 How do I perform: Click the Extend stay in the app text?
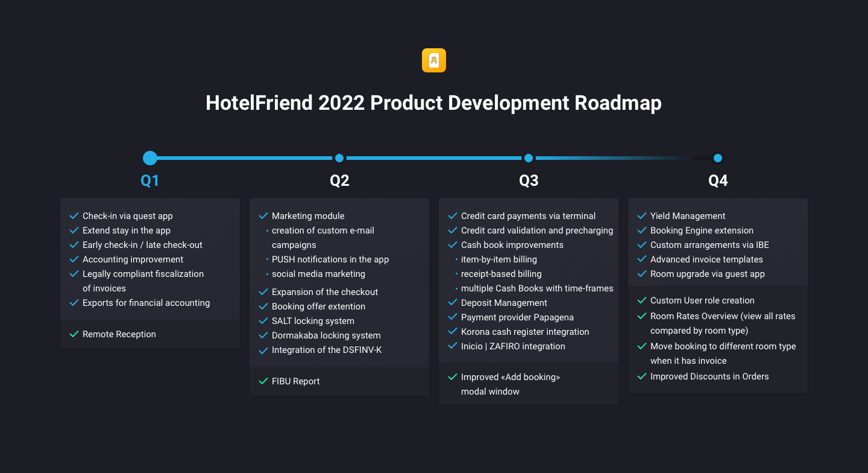127,230
